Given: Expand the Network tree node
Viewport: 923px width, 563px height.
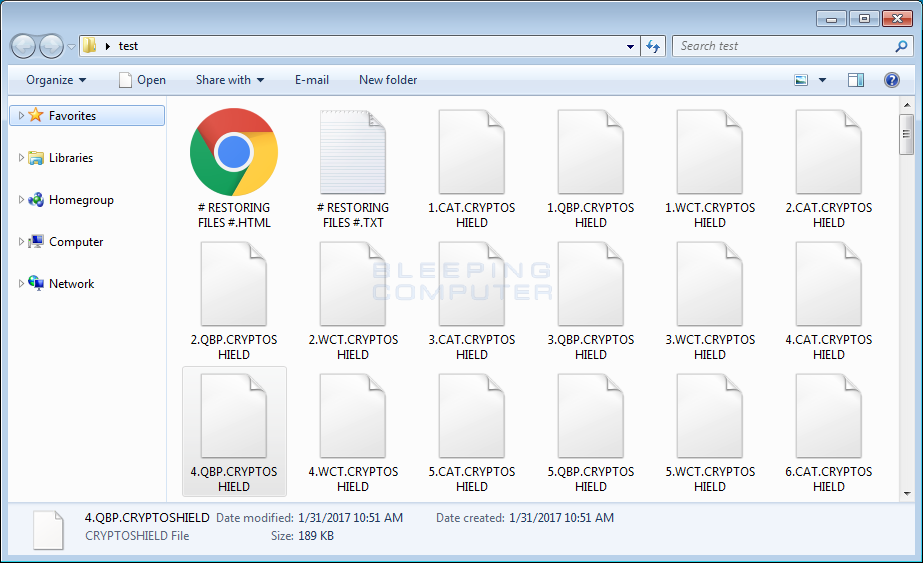Looking at the screenshot, I should (21, 283).
